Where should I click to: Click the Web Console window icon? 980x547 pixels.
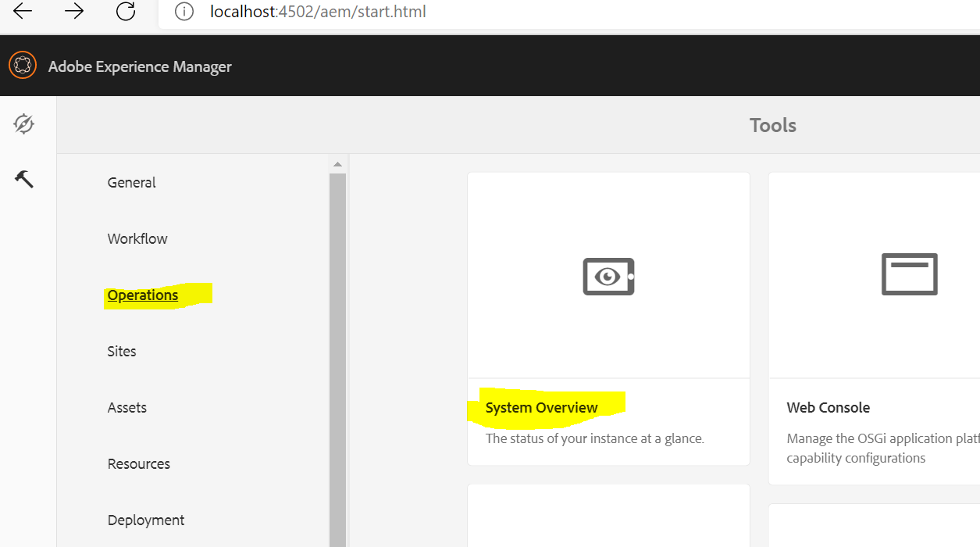click(x=909, y=274)
